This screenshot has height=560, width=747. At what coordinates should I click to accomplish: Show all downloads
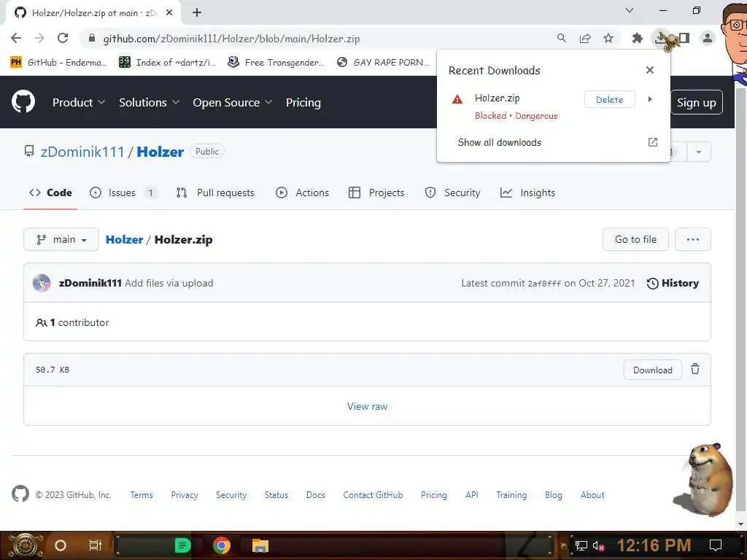(499, 142)
